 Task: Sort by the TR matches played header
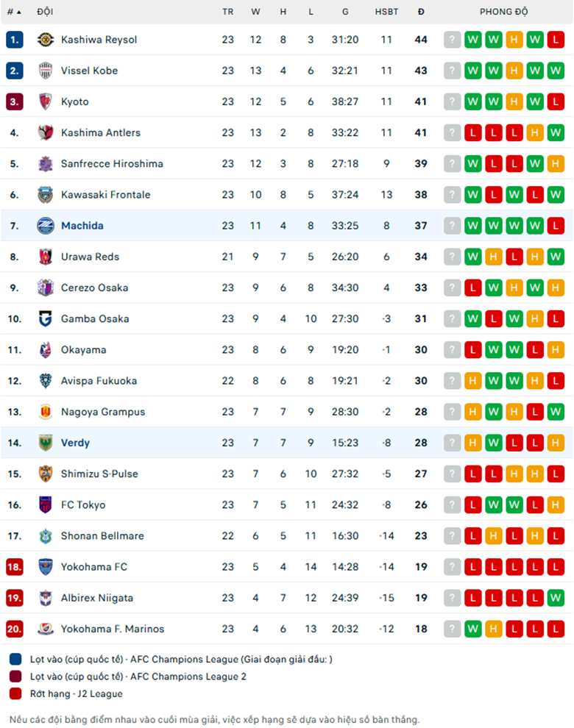tap(227, 12)
